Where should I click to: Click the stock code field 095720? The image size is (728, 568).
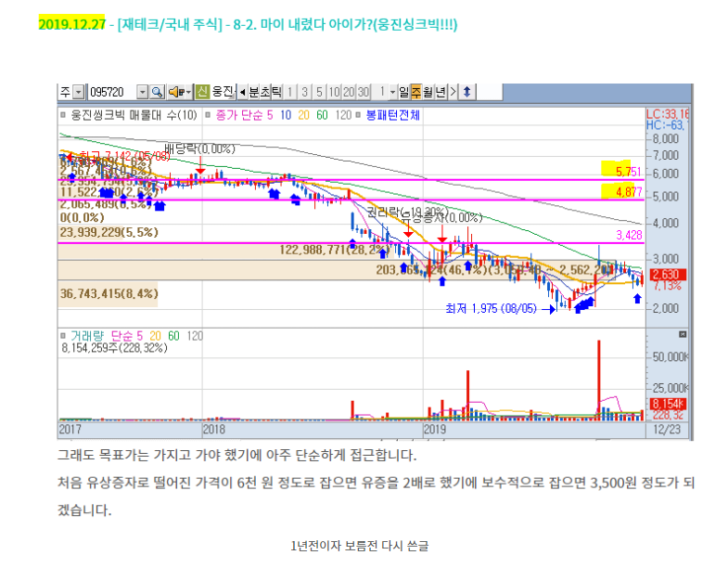112,92
